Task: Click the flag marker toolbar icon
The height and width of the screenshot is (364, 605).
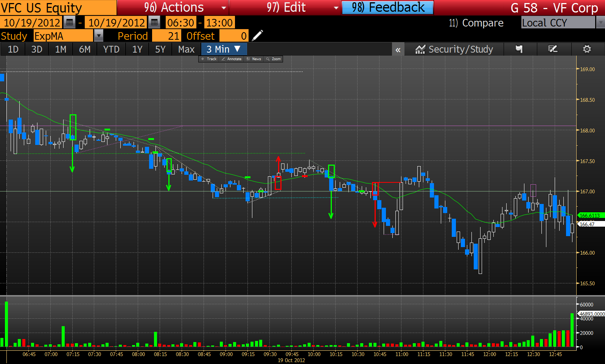Action: click(519, 49)
